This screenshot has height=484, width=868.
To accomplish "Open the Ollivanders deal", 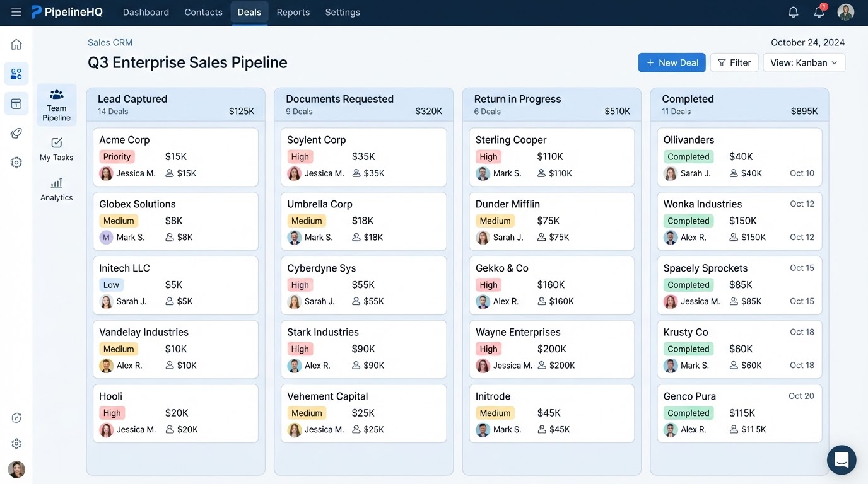I will point(739,158).
